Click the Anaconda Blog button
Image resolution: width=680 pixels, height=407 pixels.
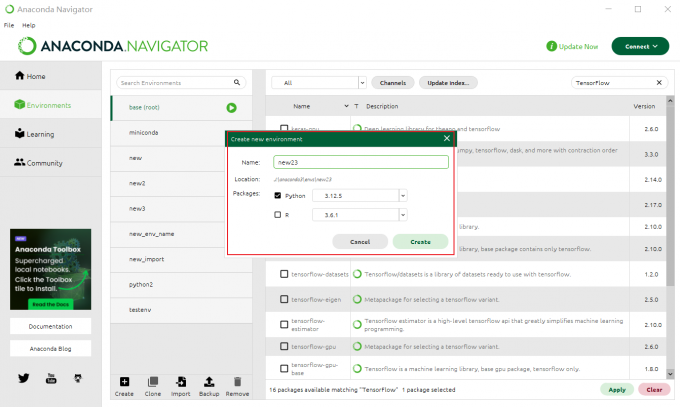[x=50, y=348]
